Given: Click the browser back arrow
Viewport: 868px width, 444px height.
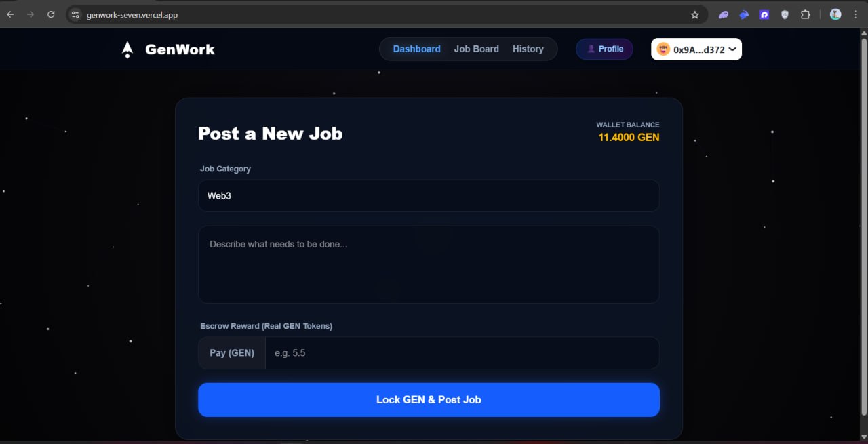Looking at the screenshot, I should [10, 14].
